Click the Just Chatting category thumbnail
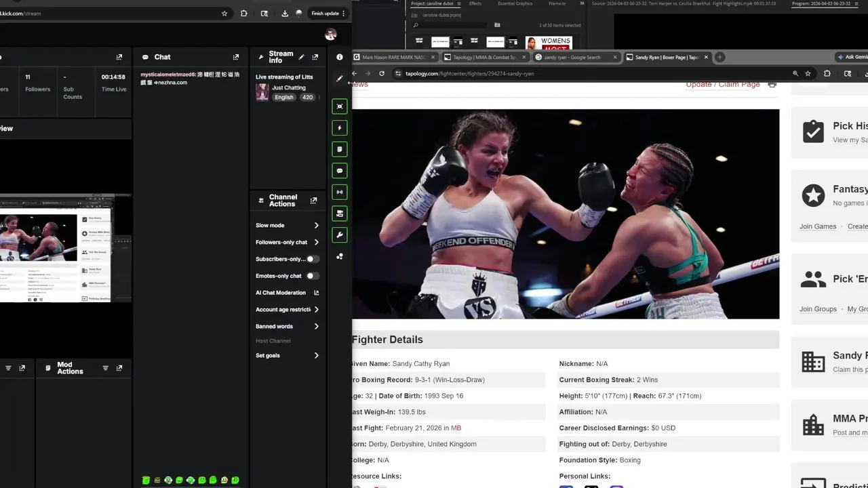Viewport: 868px width, 488px height. point(262,92)
